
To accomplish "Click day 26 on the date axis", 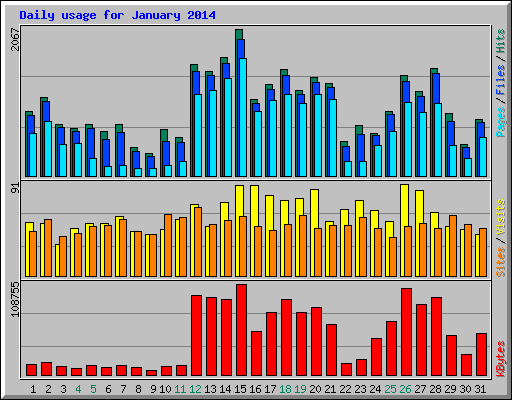I will 405,389.
